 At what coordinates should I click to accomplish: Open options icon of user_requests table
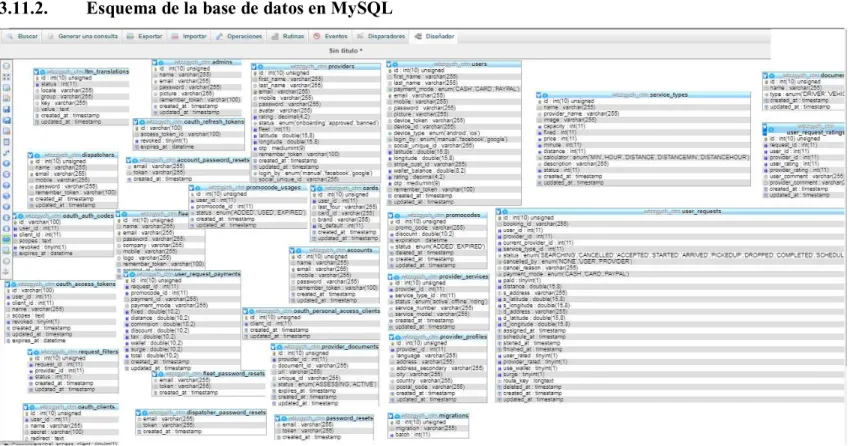505,211
